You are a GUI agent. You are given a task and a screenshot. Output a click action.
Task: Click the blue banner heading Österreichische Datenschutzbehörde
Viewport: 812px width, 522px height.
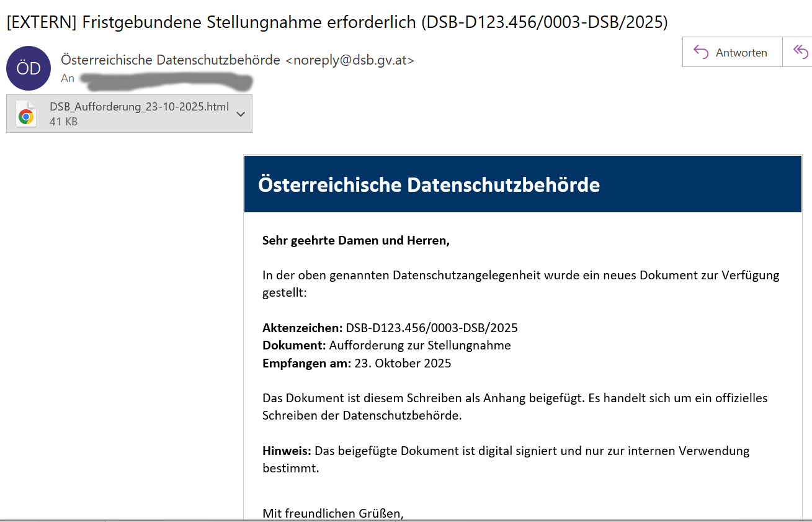pos(429,184)
